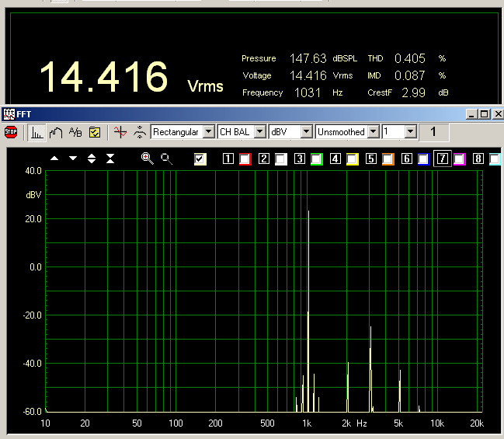Click the A/B compare icon
This screenshot has height=439, width=504.
(75, 132)
